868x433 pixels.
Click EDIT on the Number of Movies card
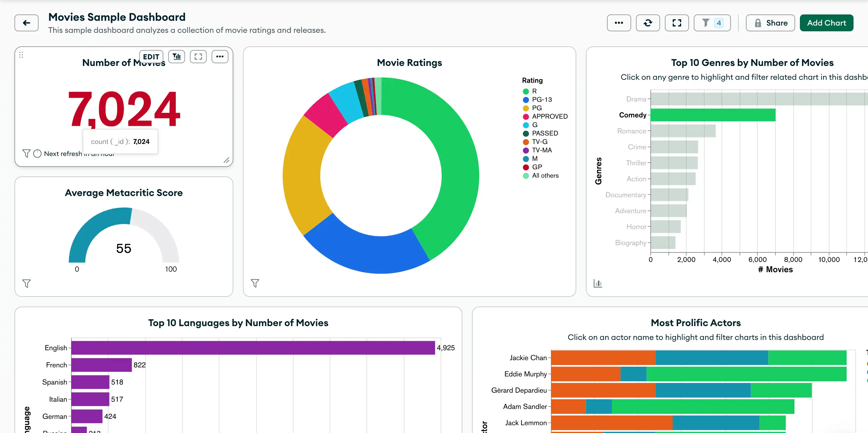coord(151,57)
